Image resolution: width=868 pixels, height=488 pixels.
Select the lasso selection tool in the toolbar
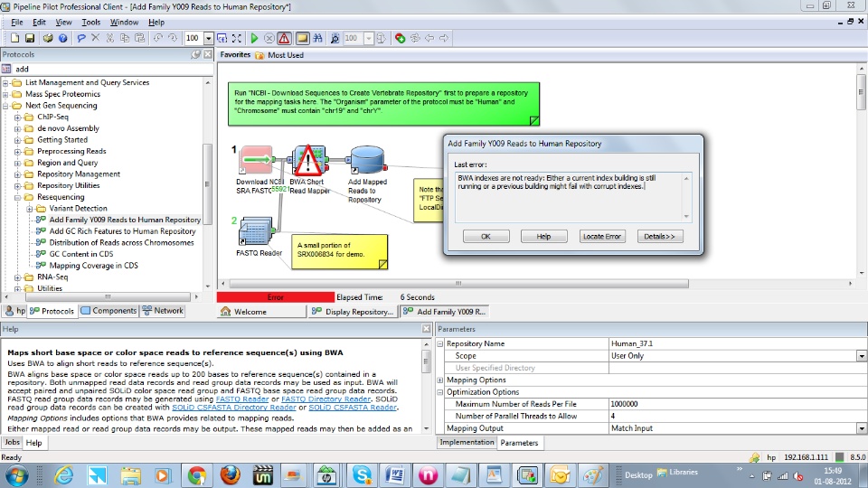tap(81, 38)
